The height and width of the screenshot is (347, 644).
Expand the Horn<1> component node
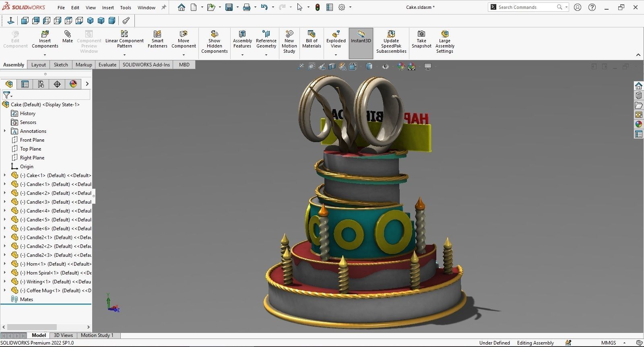pyautogui.click(x=5, y=264)
